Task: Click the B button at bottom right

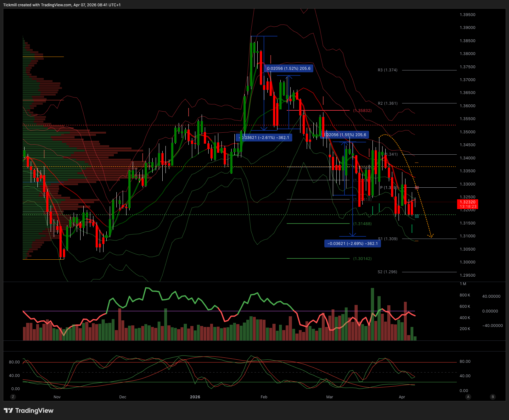Action: click(x=493, y=397)
